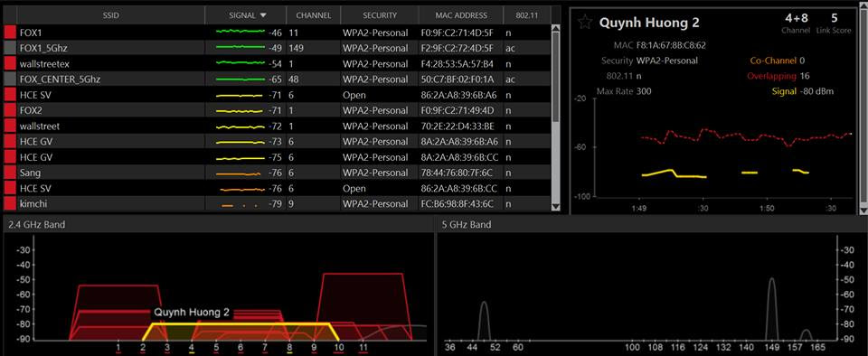This screenshot has height=356, width=868.
Task: Sort networks by the SSID column header
Action: coord(110,15)
